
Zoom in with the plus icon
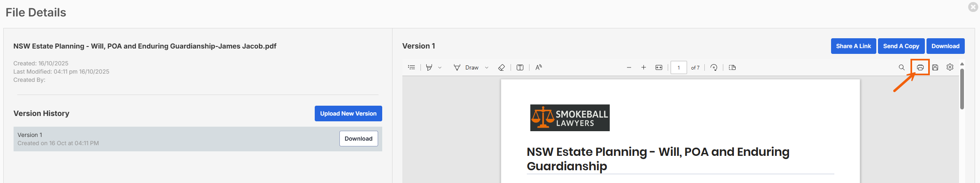point(643,67)
